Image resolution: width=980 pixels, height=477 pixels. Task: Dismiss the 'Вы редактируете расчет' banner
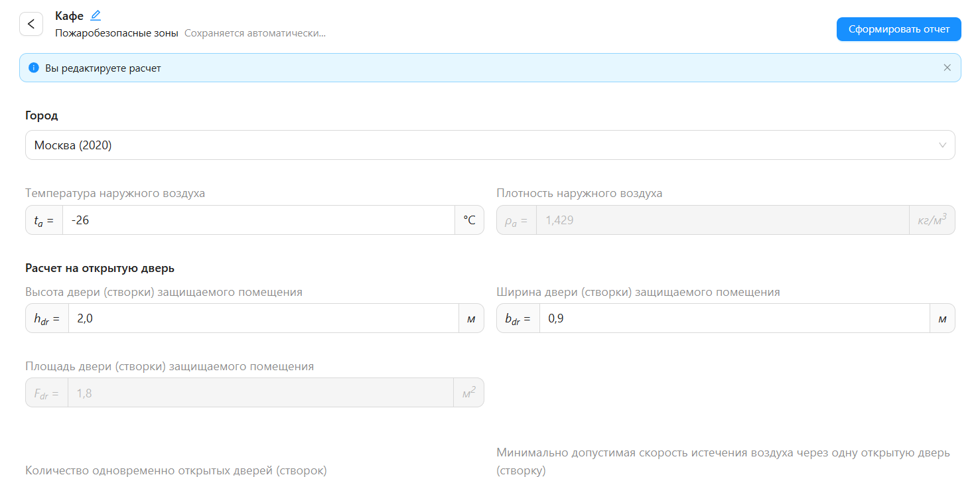tap(947, 68)
